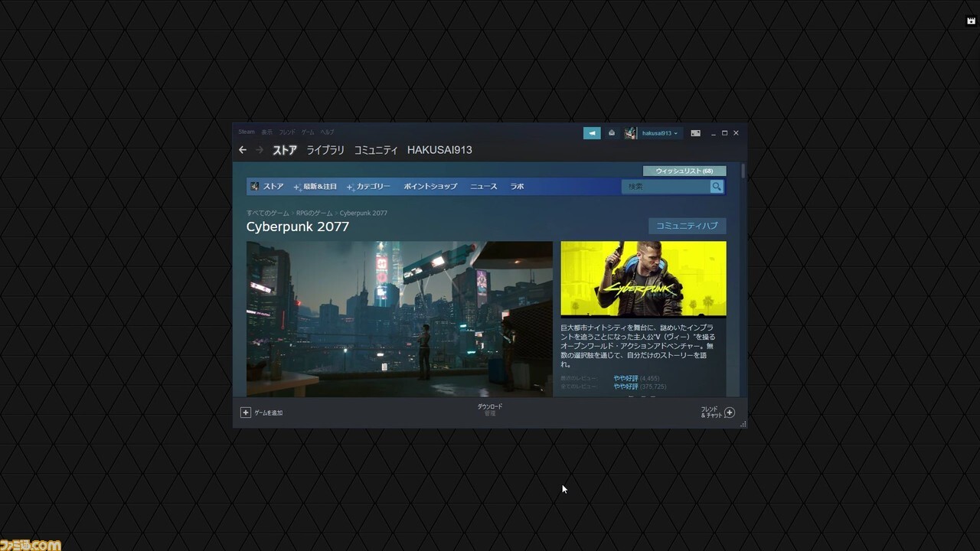This screenshot has height=551, width=980.
Task: Open the announcements megaphone icon
Action: coord(592,133)
